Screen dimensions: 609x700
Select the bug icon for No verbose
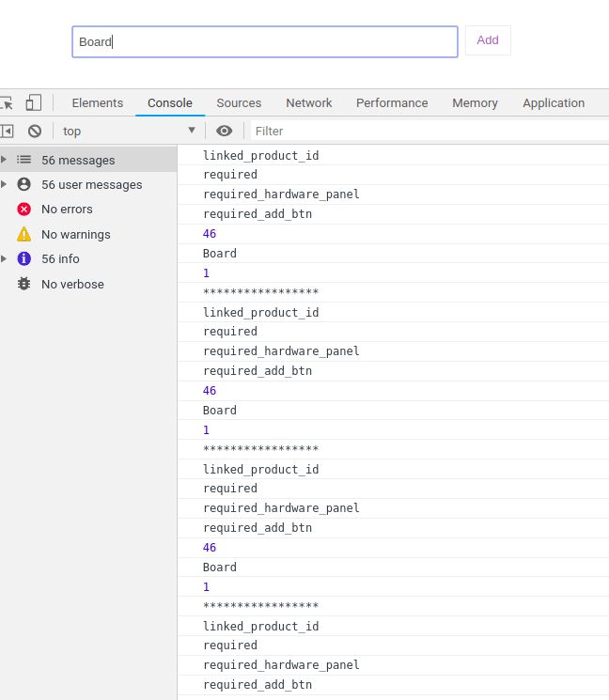[24, 284]
